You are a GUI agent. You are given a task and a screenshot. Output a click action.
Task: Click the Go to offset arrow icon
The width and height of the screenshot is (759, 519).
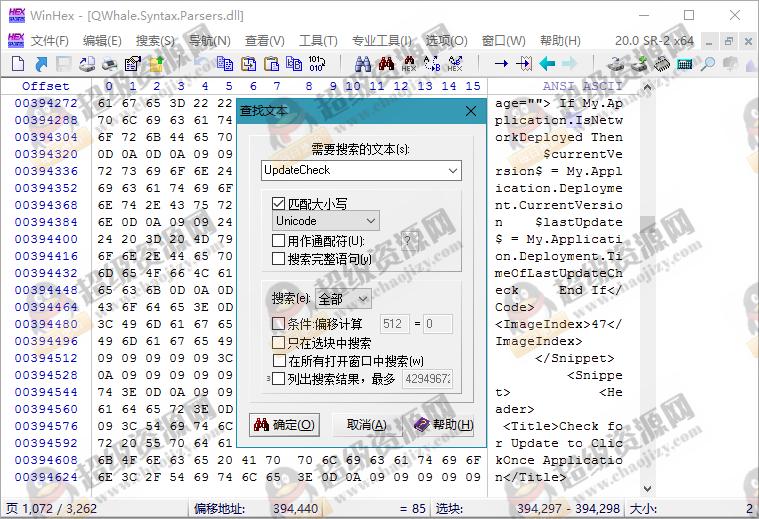pos(501,63)
